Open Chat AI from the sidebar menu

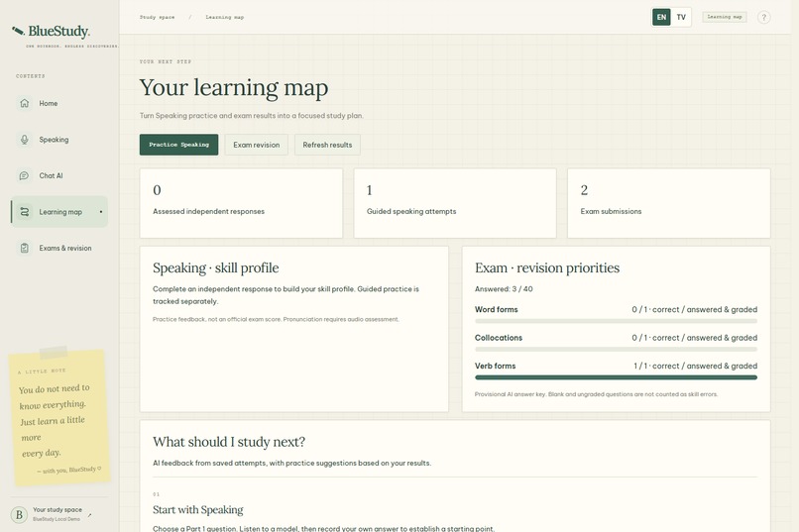pyautogui.click(x=59, y=175)
